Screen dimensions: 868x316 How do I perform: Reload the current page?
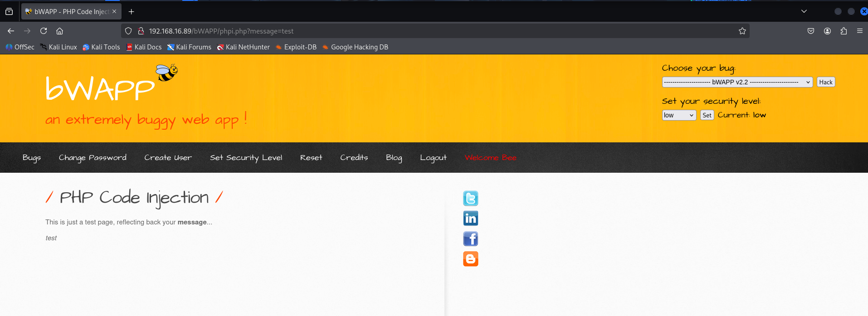(44, 31)
